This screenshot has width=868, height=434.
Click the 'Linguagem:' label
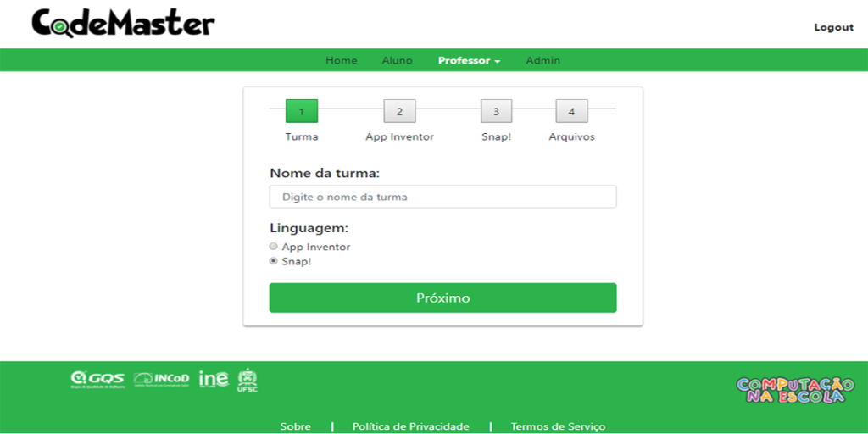(309, 228)
